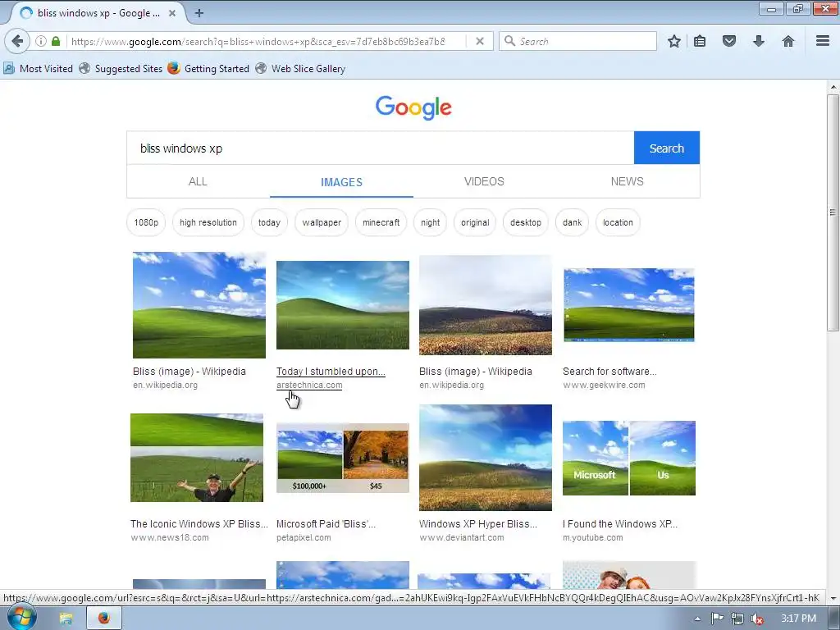Click the petapixel.com source text
This screenshot has height=630, width=840.
tap(304, 537)
